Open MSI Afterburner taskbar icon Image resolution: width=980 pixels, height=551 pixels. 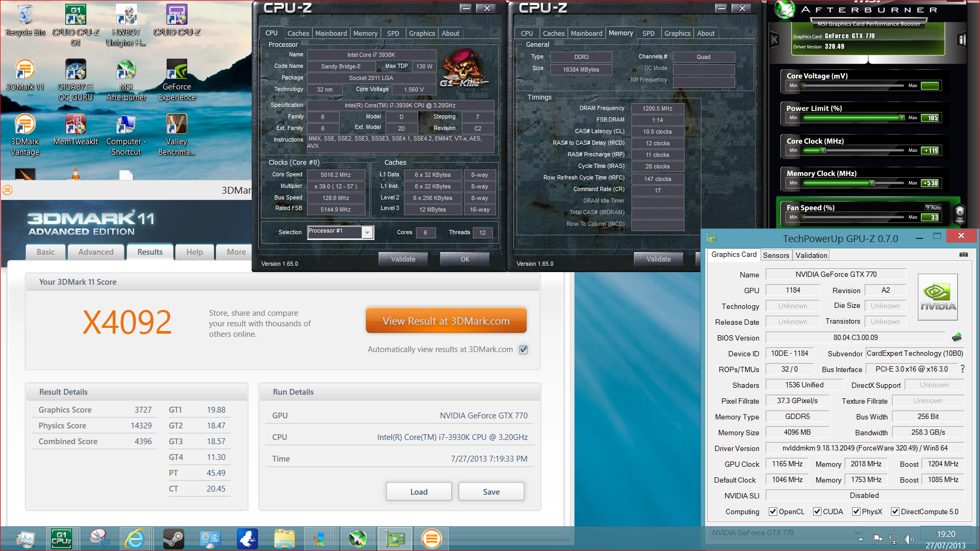tap(358, 538)
